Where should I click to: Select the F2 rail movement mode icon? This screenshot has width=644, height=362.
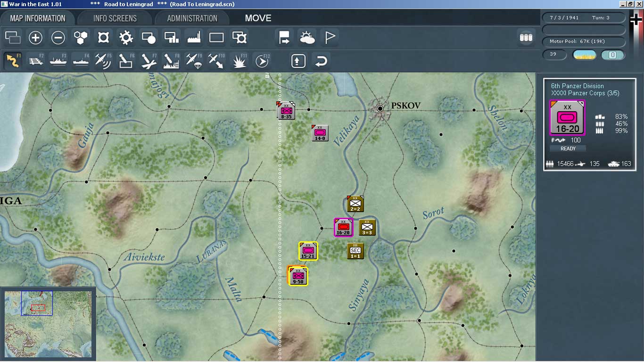(x=36, y=61)
